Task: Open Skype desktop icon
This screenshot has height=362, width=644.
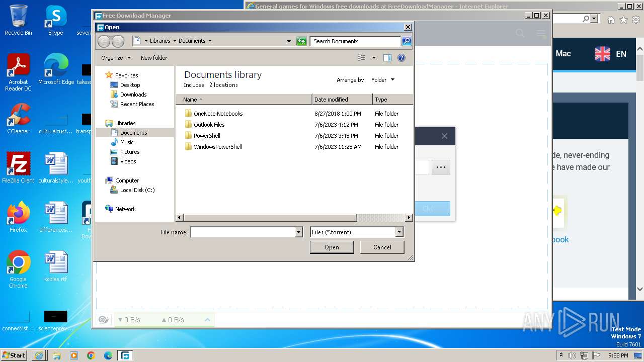Action: [x=56, y=20]
